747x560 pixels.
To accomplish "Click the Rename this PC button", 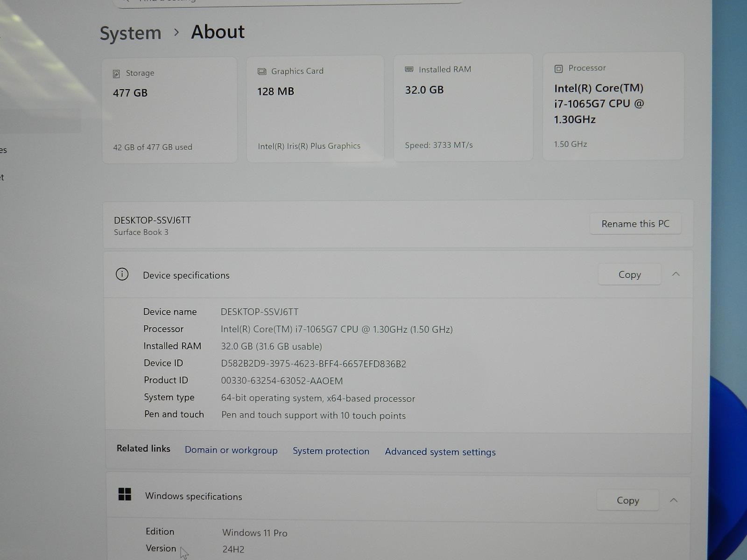I will click(x=635, y=224).
